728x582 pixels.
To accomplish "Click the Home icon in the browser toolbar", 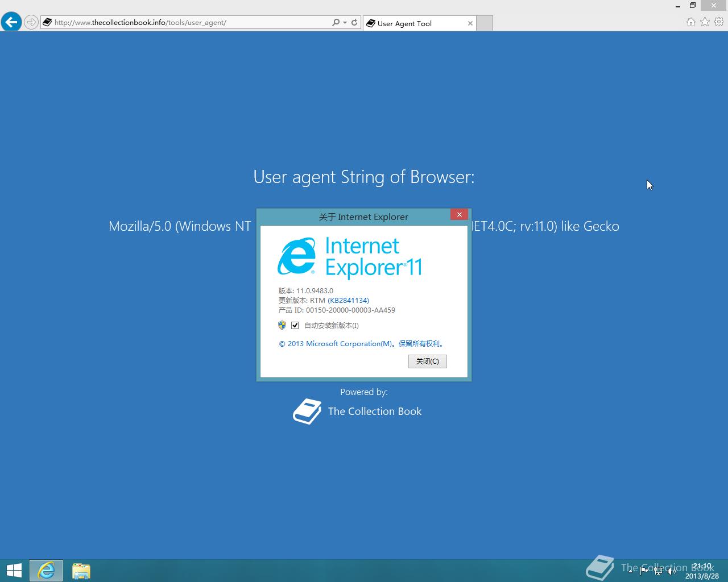I will coord(691,22).
